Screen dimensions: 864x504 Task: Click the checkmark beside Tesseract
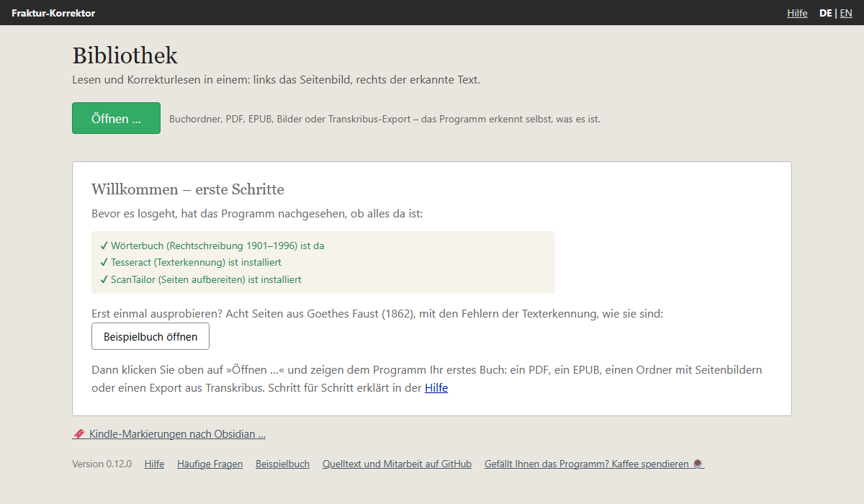pos(104,262)
